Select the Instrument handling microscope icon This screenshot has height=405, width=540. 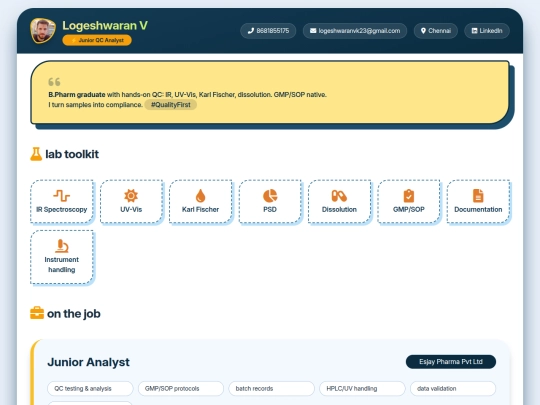(x=62, y=246)
